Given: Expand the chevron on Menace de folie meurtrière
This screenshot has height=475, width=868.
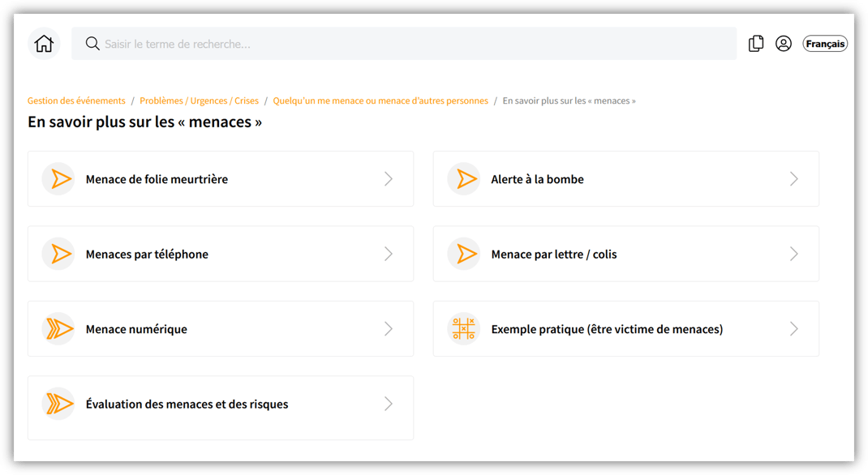Looking at the screenshot, I should [389, 179].
